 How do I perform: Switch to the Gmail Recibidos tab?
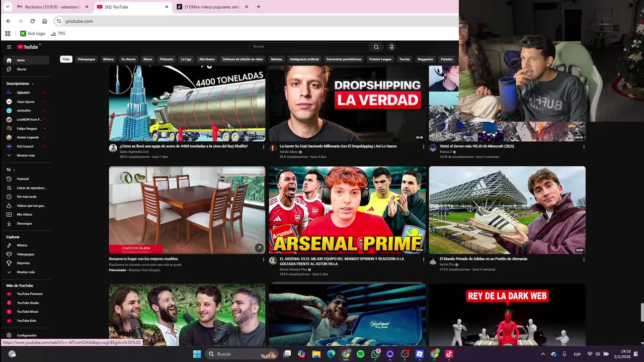pyautogui.click(x=52, y=7)
